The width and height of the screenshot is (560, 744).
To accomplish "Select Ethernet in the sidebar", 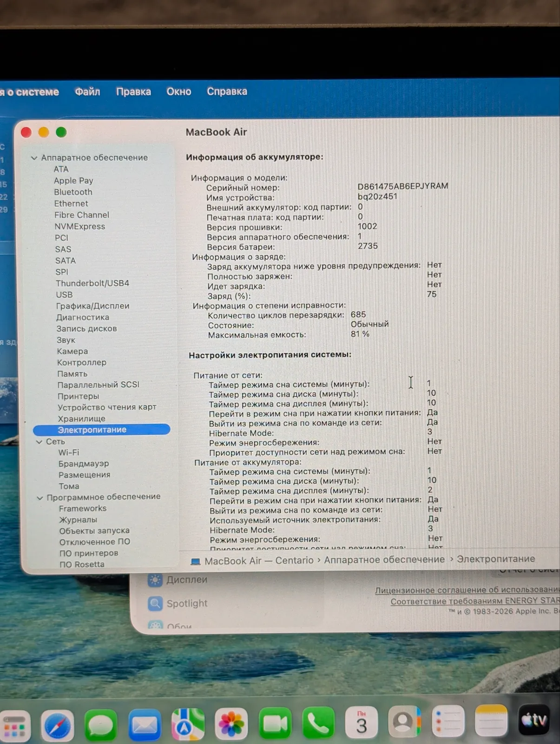I will [x=71, y=203].
